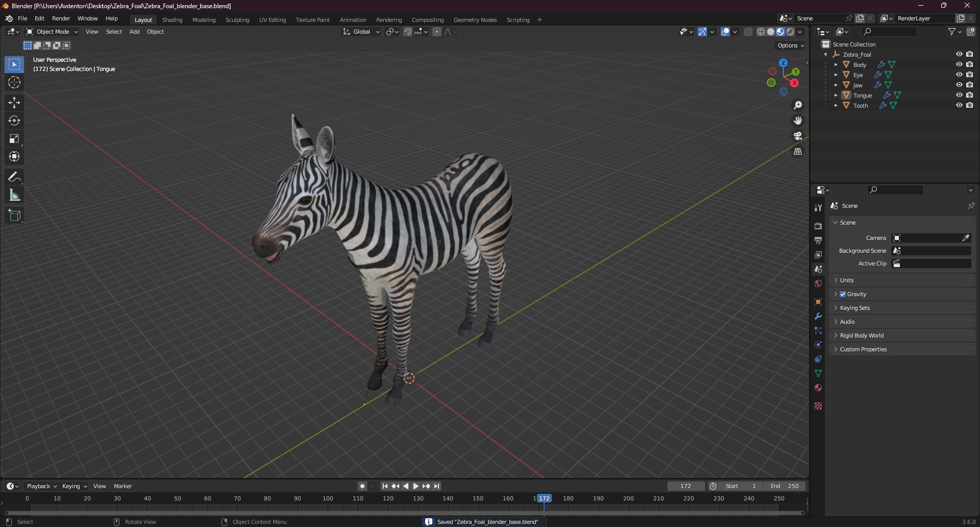
Task: Open the Texture properties tab
Action: (x=818, y=406)
